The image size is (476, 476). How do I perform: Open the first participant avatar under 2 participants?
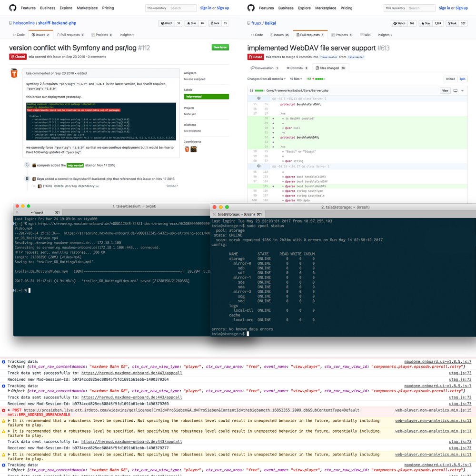(x=187, y=149)
